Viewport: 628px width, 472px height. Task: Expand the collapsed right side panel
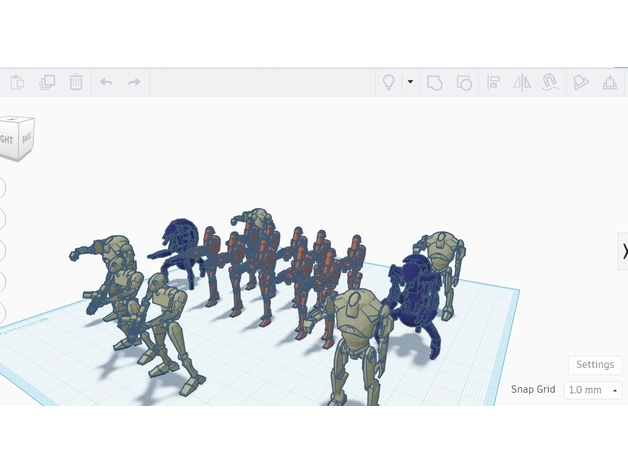[x=624, y=251]
